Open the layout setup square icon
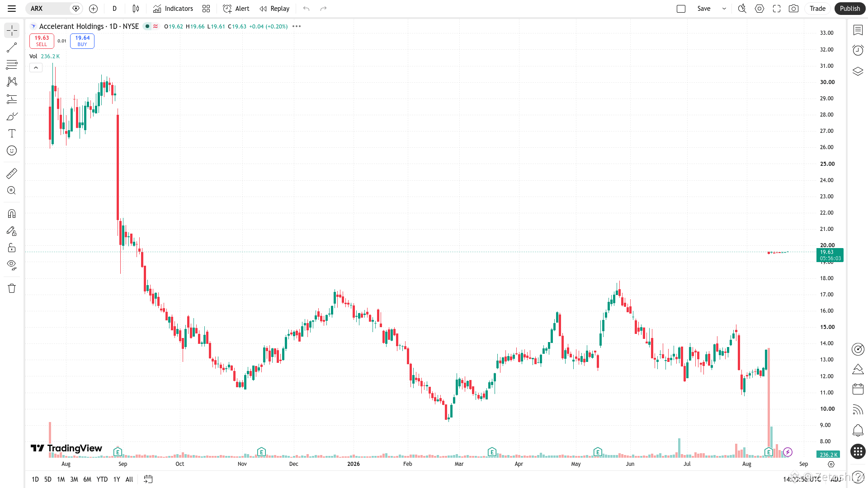 point(681,9)
